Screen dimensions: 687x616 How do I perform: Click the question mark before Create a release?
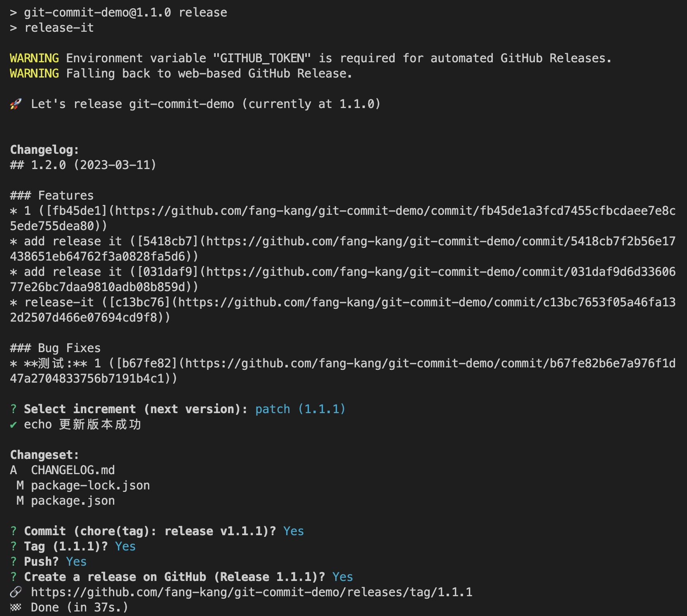(x=14, y=577)
